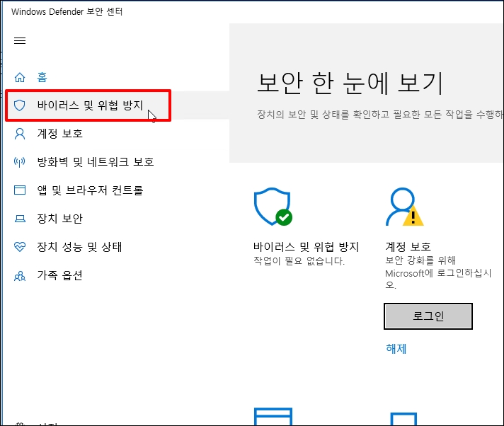
Task: Open the hamburger navigation menu
Action: 20,41
